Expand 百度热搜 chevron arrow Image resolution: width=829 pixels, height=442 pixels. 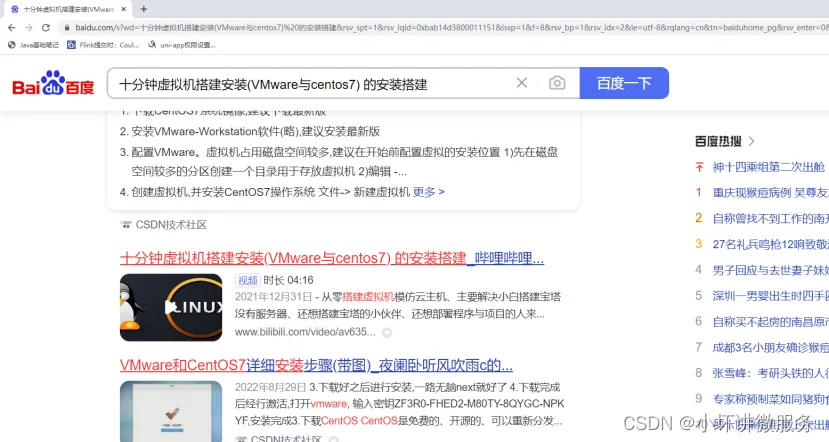tap(751, 141)
